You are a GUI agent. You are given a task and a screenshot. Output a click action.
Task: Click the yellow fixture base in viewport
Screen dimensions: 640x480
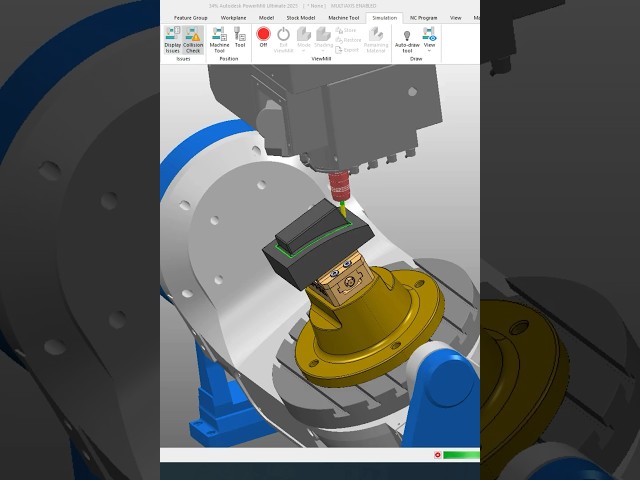(x=369, y=327)
